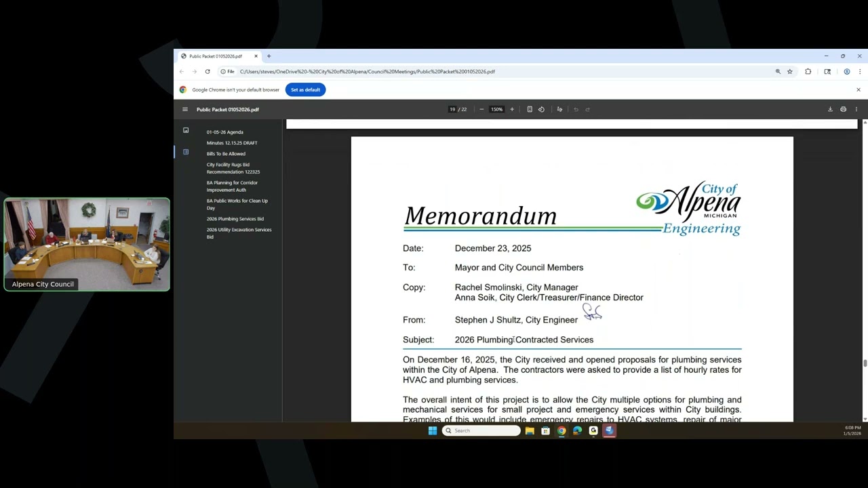Open a new Chrome tab

(x=269, y=56)
